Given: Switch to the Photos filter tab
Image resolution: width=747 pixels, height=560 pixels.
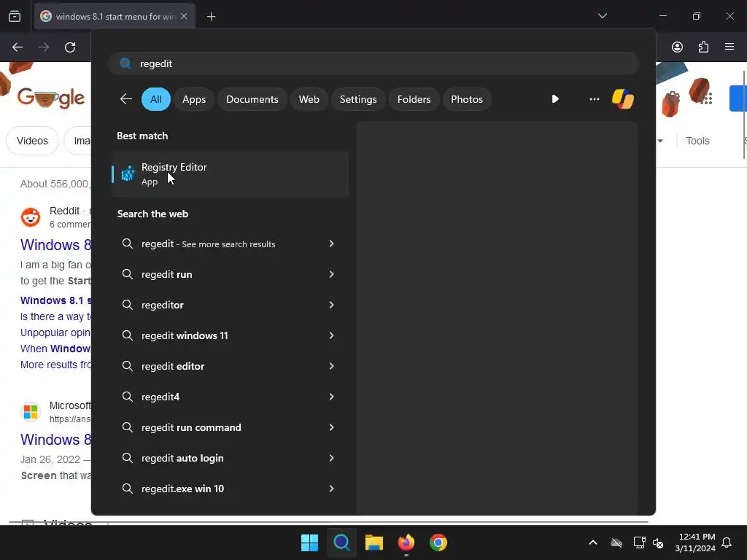Looking at the screenshot, I should tap(466, 99).
